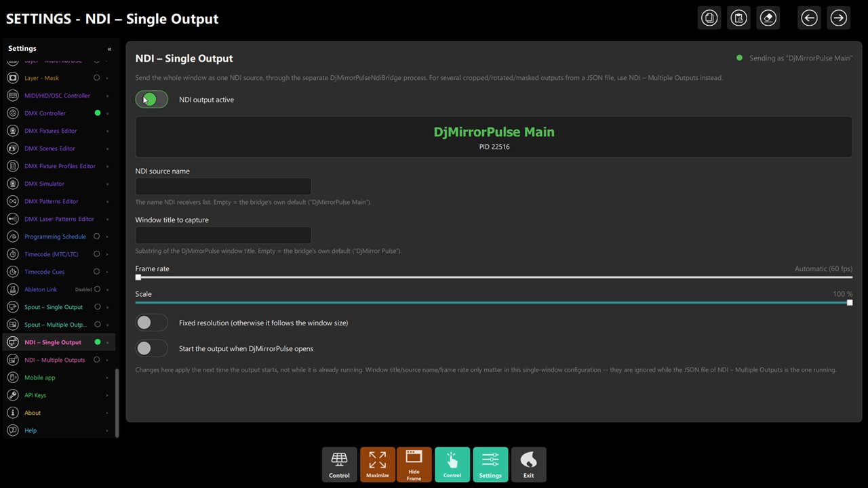The height and width of the screenshot is (488, 868).
Task: Click the Help speech bubble icon
Action: [12, 430]
